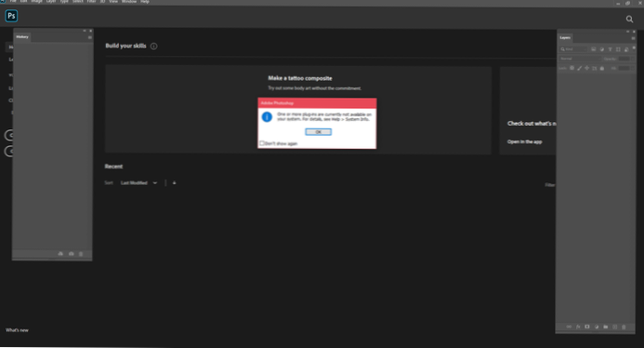Click the What's new link
This screenshot has width=644, height=348.
tap(17, 330)
